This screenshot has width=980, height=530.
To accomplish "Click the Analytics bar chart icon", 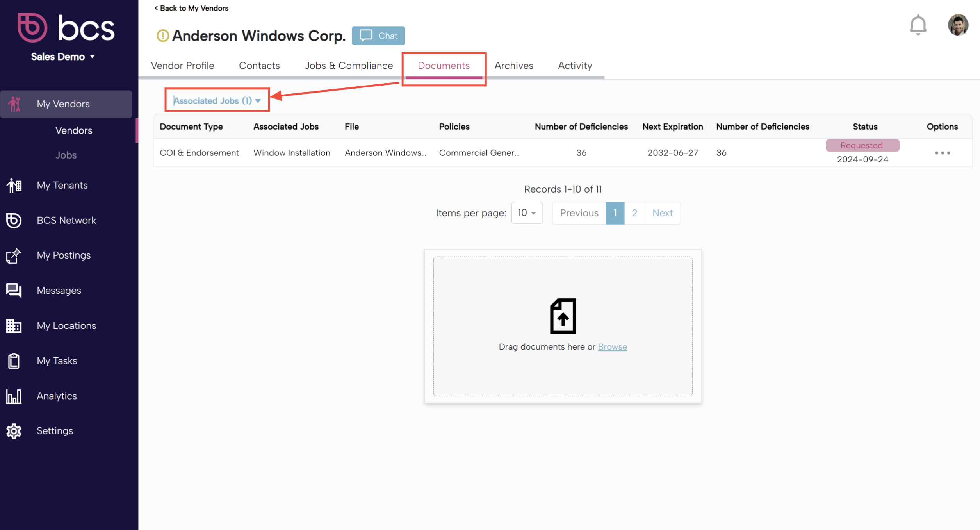I will pyautogui.click(x=14, y=396).
